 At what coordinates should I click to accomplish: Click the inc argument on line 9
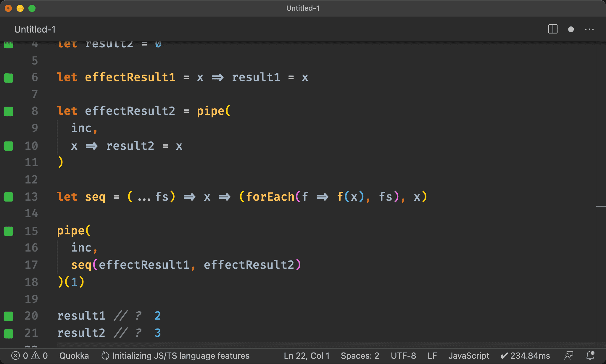pyautogui.click(x=81, y=128)
